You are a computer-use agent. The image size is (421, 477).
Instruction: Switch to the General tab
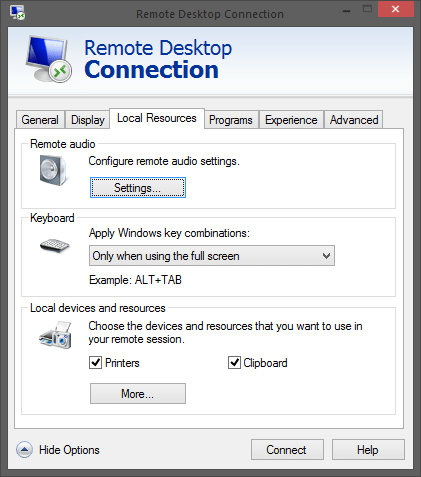[40, 120]
